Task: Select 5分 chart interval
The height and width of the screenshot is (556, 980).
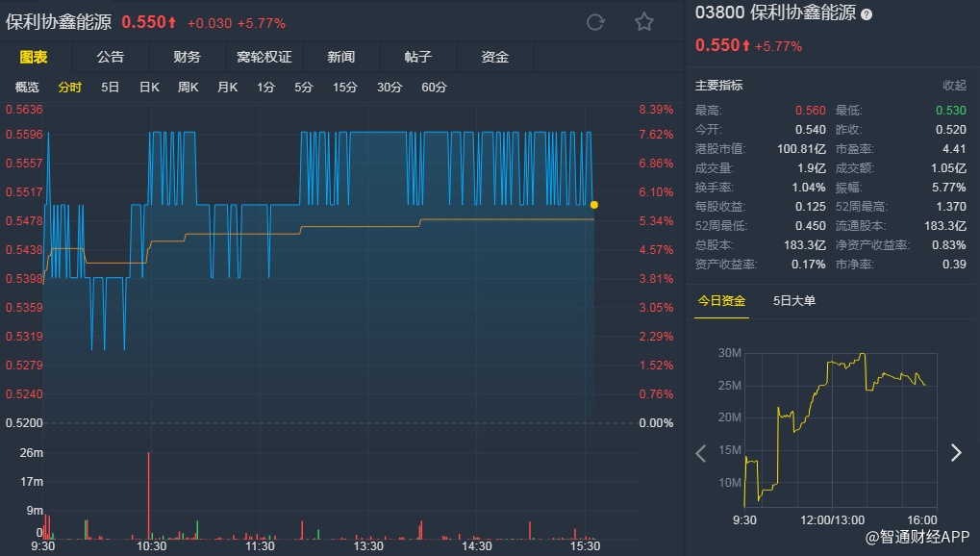Action: pos(304,87)
